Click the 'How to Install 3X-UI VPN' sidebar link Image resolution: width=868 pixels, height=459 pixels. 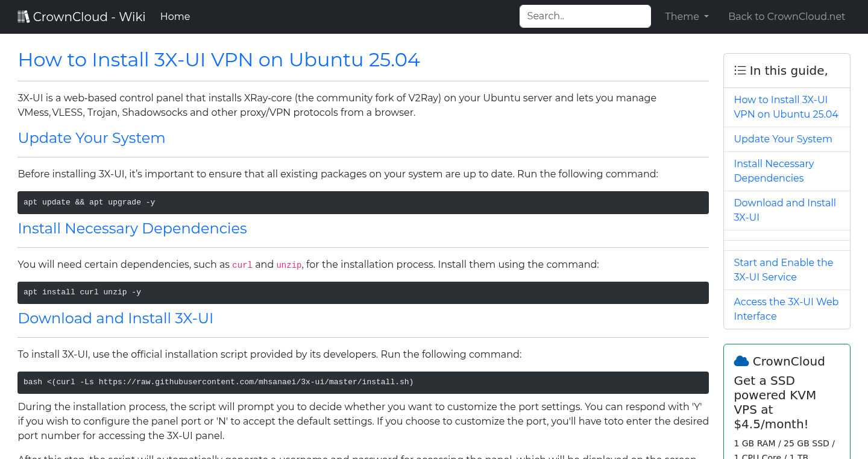pos(786,107)
